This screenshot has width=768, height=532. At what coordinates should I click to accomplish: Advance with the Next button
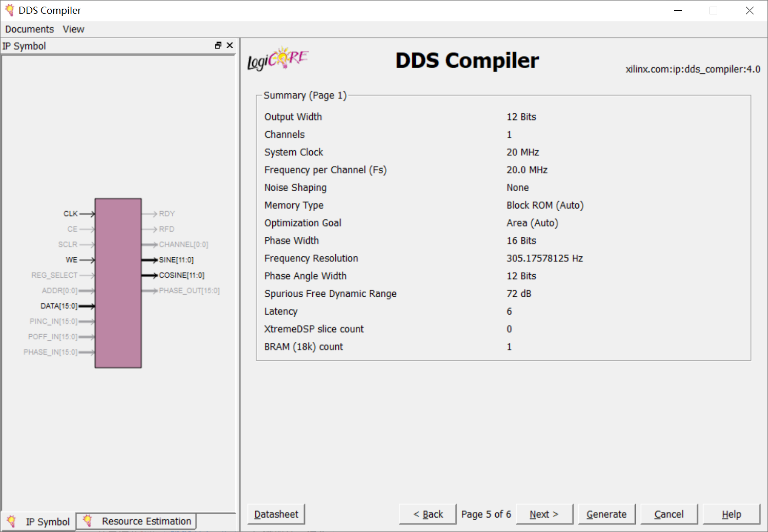544,514
